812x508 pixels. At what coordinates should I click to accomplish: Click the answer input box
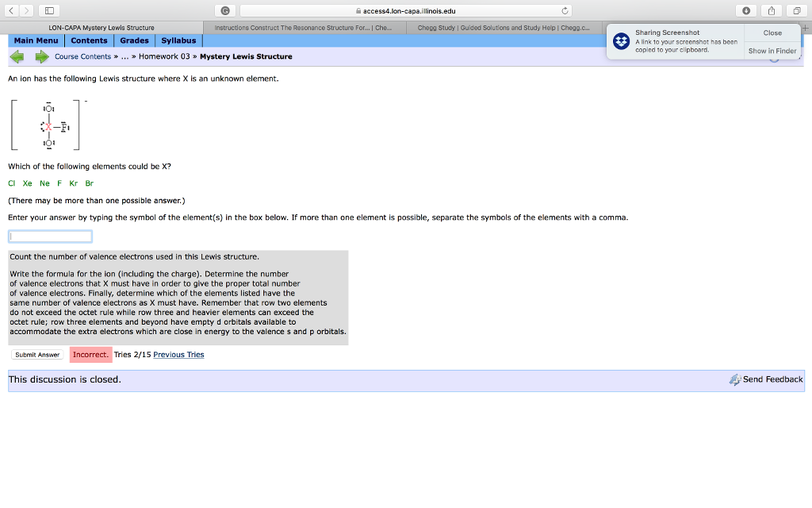pos(49,236)
